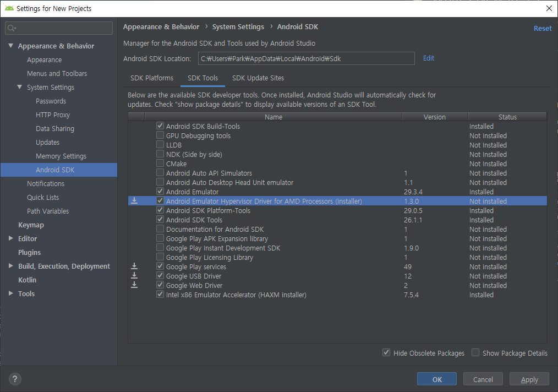Screen dimensions: 558x392
Task: Click the OK button
Action: click(x=437, y=379)
